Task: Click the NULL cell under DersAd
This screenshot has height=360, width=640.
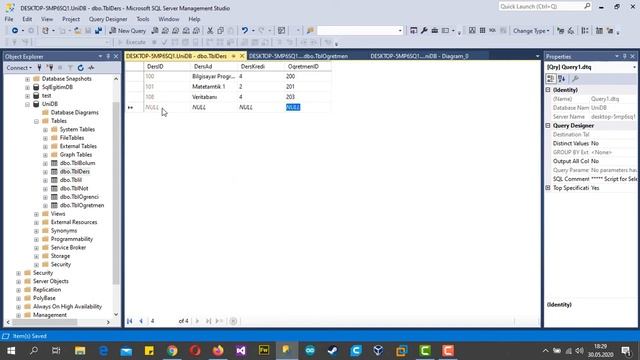Action: click(x=214, y=107)
